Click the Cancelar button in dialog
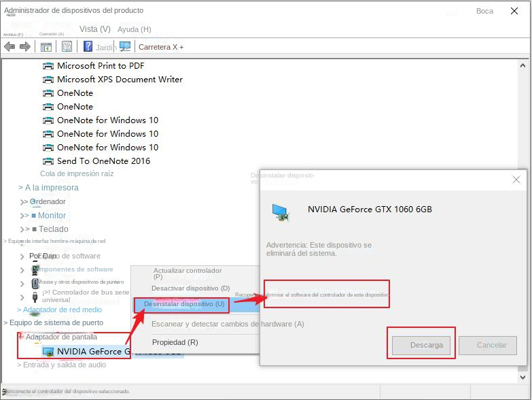The image size is (532, 400). [488, 346]
